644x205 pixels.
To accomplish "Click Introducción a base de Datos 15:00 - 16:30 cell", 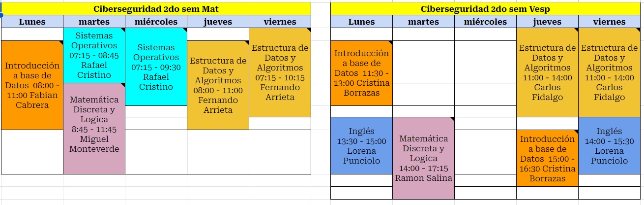I will coord(547,158).
